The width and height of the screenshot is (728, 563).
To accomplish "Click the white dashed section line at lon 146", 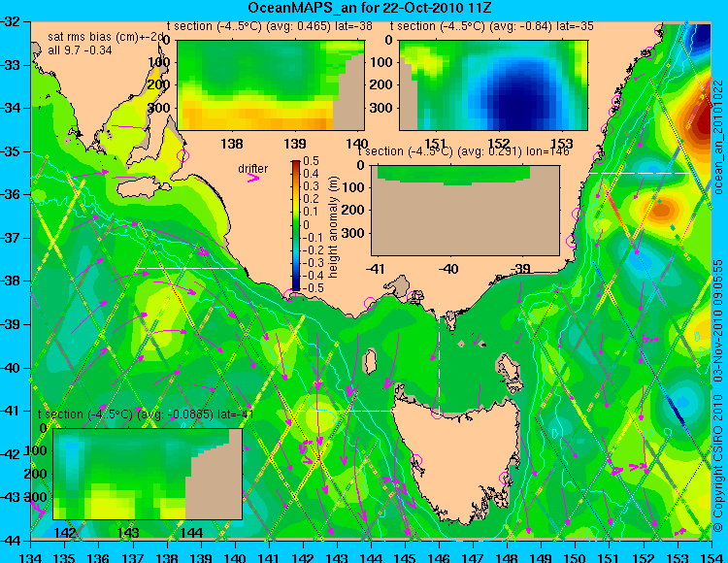I will [439, 357].
